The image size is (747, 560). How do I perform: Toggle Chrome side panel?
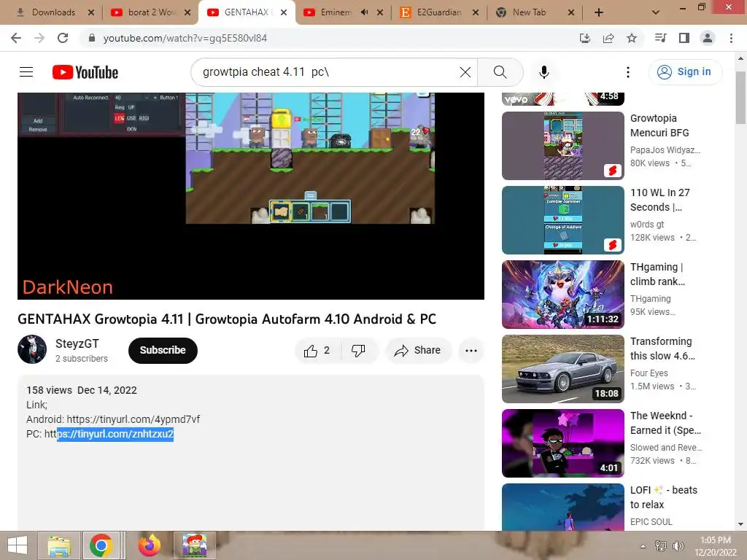[x=684, y=38]
